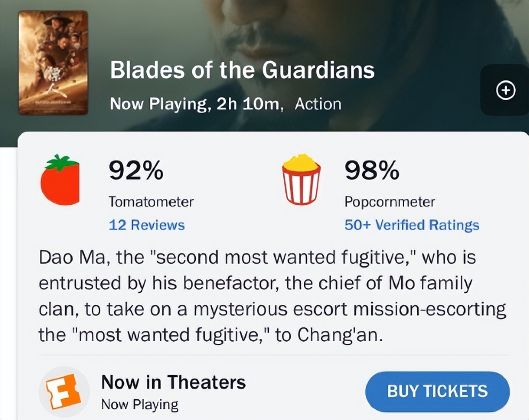Image resolution: width=529 pixels, height=420 pixels.
Task: Click the add to watchlist plus icon
Action: [x=506, y=91]
